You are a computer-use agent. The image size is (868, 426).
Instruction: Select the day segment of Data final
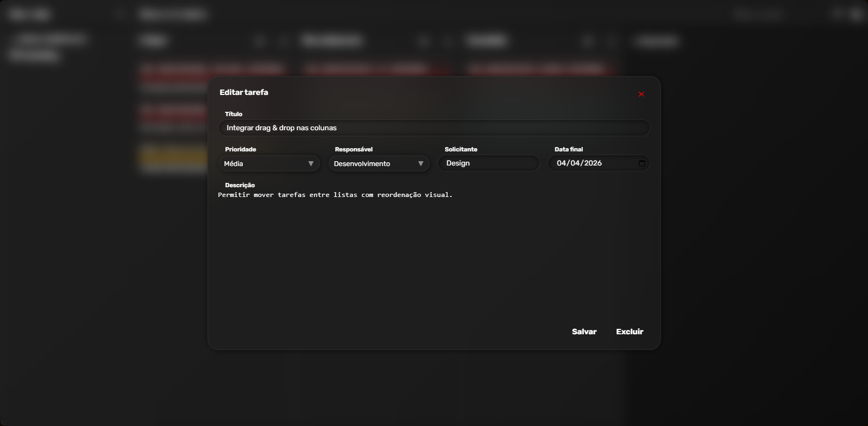click(561, 163)
